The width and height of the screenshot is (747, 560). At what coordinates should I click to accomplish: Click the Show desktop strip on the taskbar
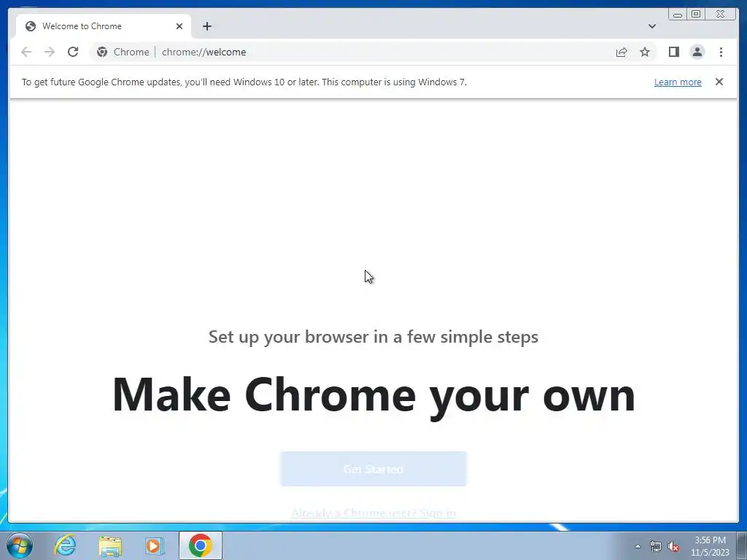(742, 545)
